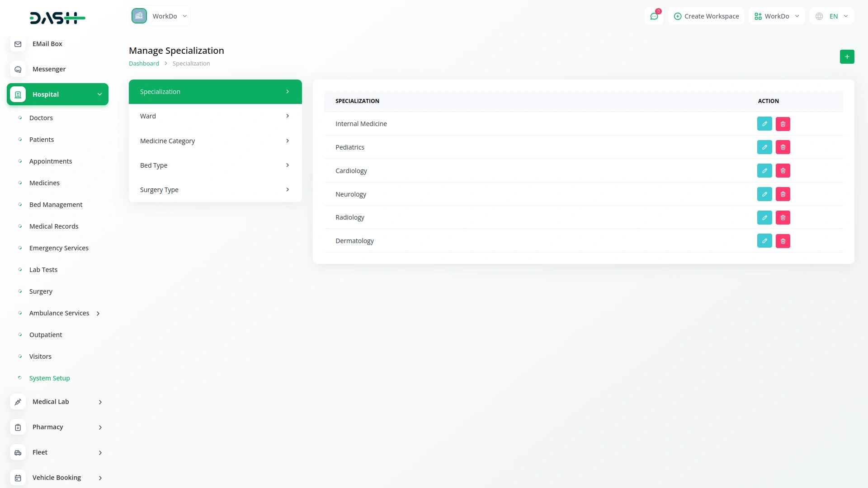
Task: Switch to the Ward setup tab
Action: (x=215, y=116)
